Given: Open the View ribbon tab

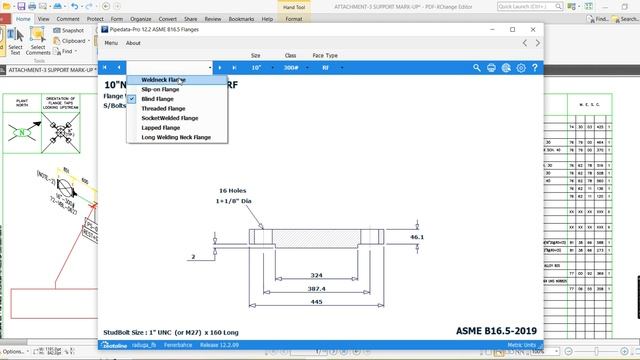Looking at the screenshot, I should pos(43,19).
